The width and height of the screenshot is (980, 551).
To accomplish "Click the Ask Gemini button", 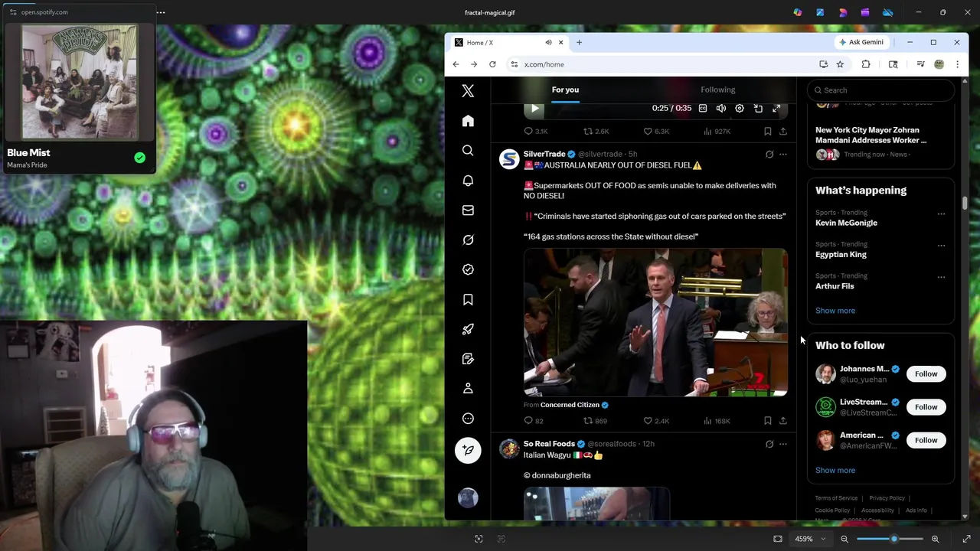I will tap(861, 42).
